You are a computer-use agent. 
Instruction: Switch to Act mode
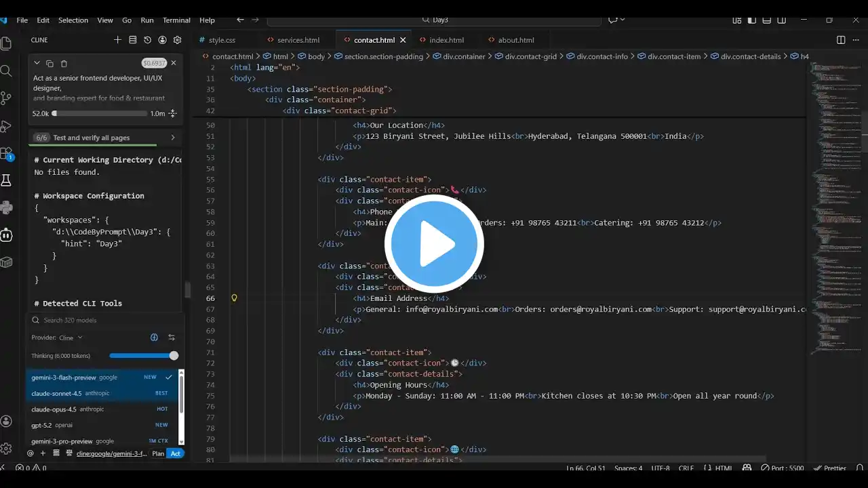tap(176, 453)
